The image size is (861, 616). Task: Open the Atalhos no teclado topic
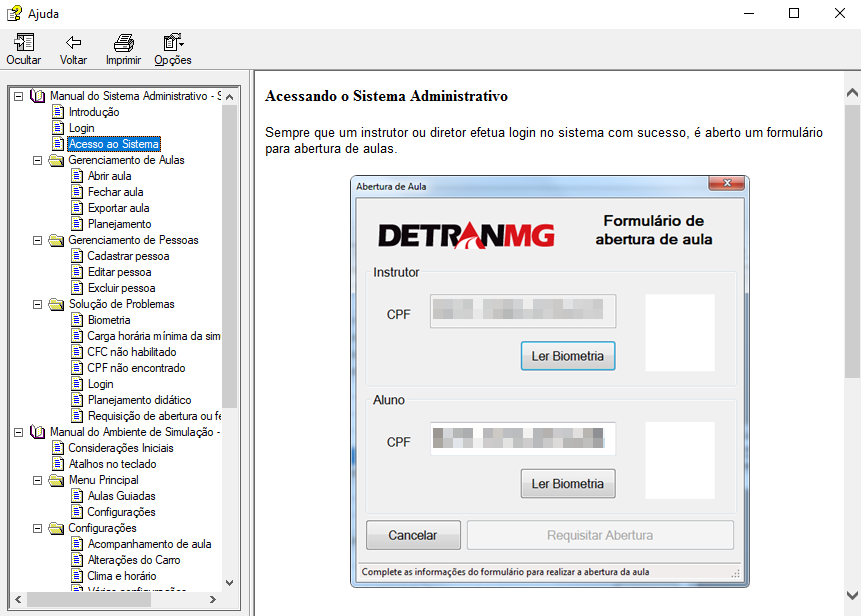pyautogui.click(x=112, y=464)
